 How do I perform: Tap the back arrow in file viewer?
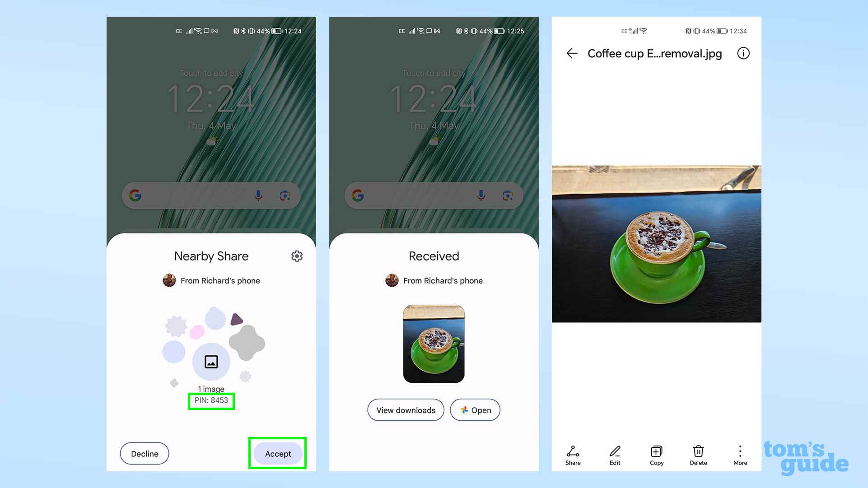point(572,53)
